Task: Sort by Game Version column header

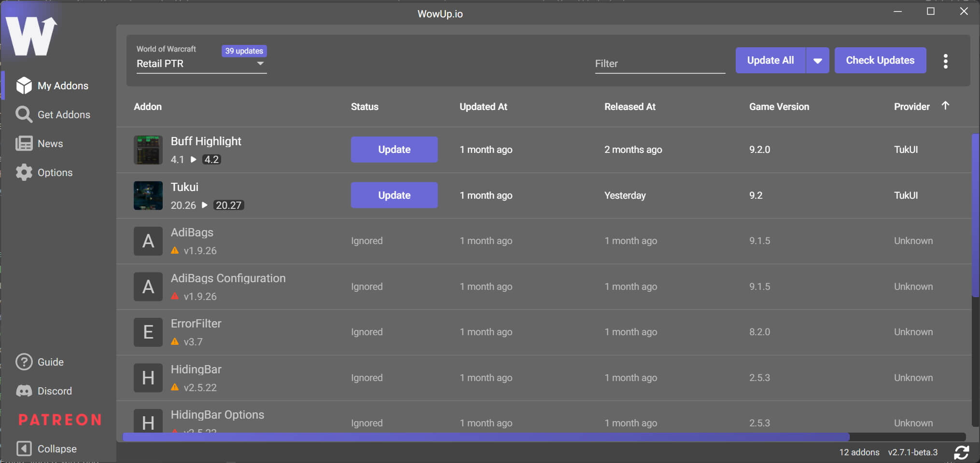Action: (x=779, y=107)
